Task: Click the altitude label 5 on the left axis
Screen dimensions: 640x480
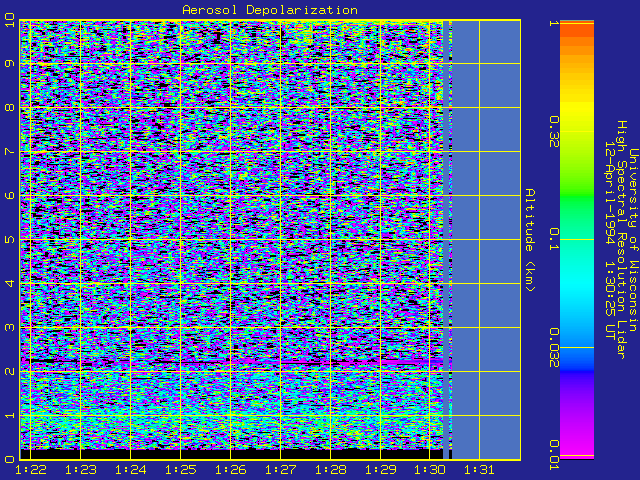Action: pyautogui.click(x=10, y=240)
